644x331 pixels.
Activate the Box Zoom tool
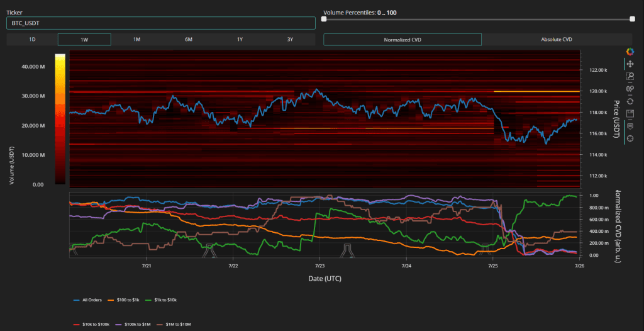point(630,76)
